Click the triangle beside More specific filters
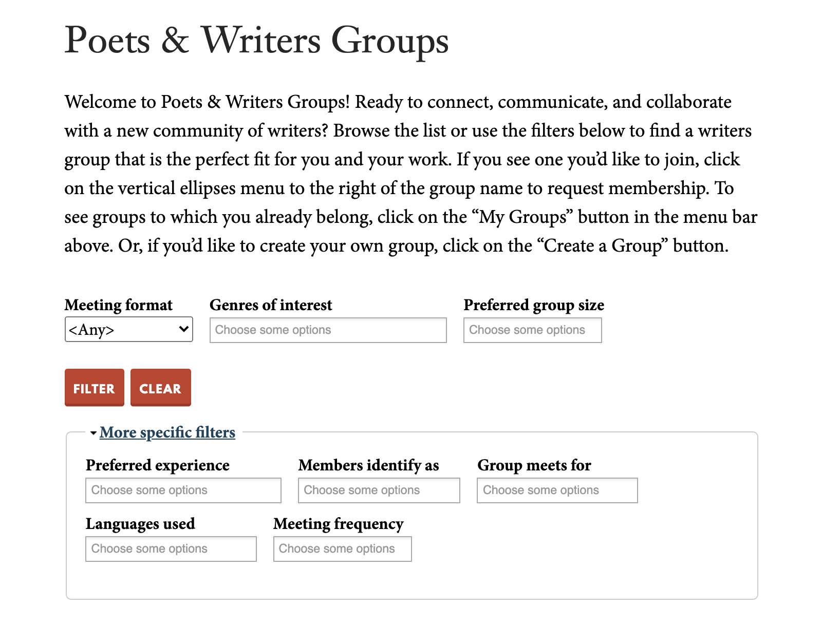 point(93,433)
